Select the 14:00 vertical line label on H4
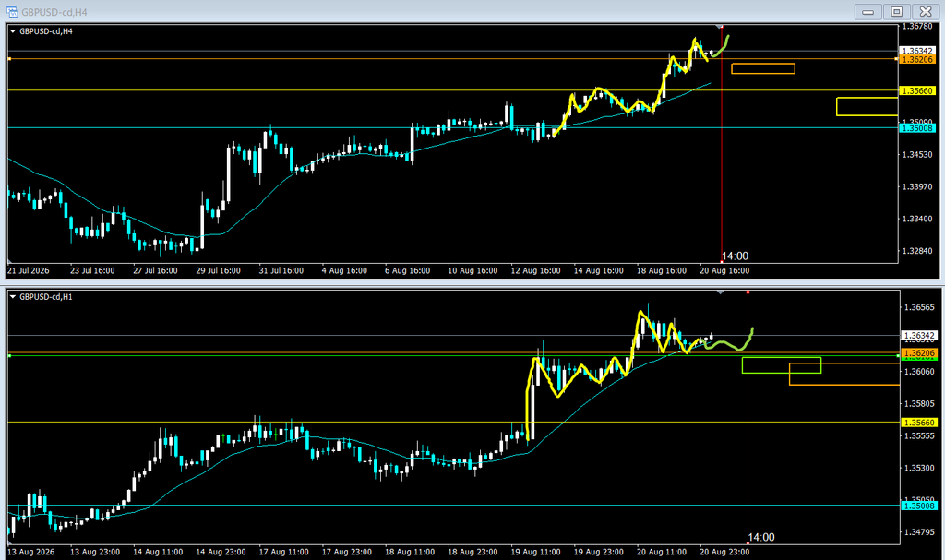The width and height of the screenshot is (945, 560). click(x=736, y=256)
